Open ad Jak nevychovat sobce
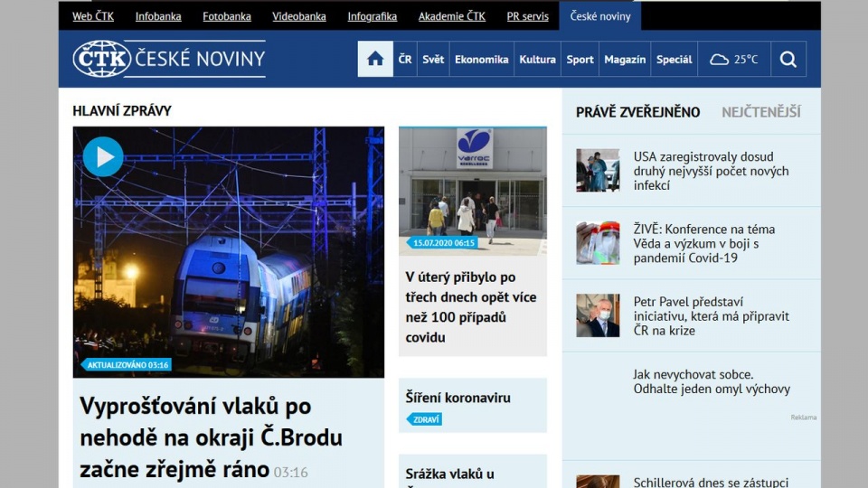Image resolution: width=868 pixels, height=488 pixels. (712, 381)
